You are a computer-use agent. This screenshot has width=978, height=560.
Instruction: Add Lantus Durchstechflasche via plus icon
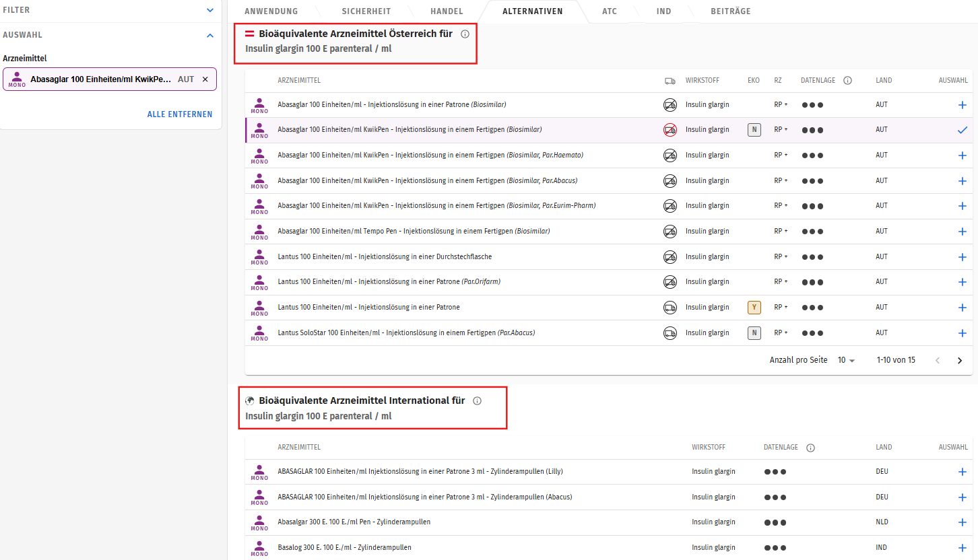[x=962, y=257]
